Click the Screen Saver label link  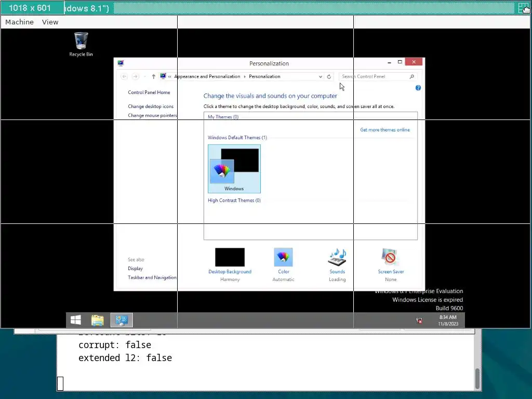coord(391,272)
